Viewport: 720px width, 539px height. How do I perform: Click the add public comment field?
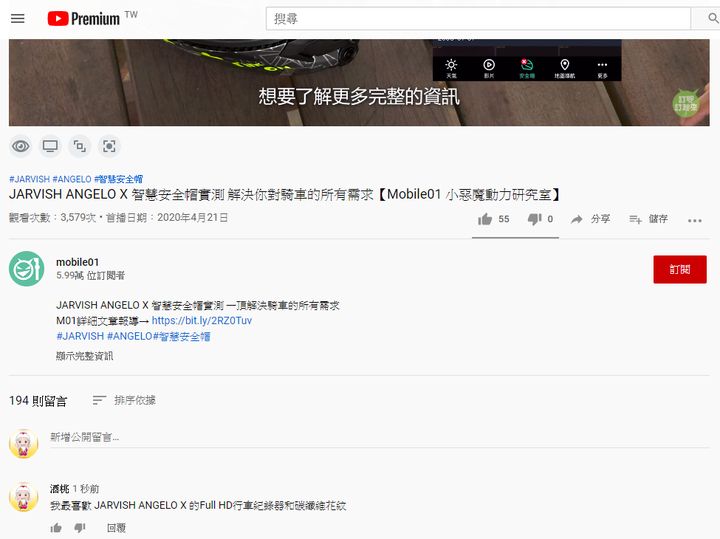[x=379, y=438]
